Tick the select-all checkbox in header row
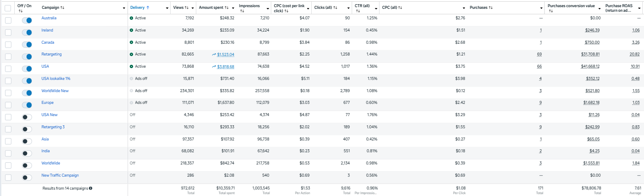The image size is (644, 196). click(8, 8)
